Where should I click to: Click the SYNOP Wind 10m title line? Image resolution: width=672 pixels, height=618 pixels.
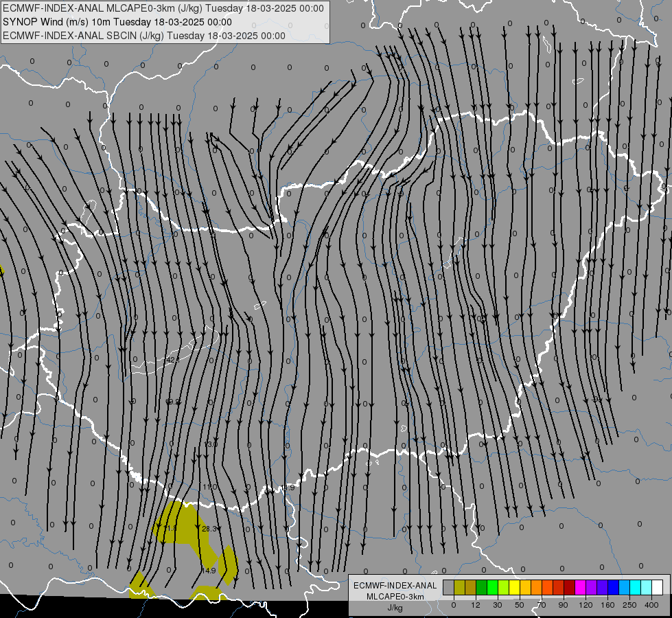click(117, 22)
